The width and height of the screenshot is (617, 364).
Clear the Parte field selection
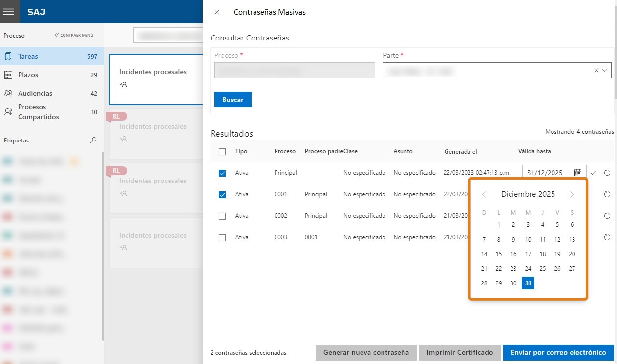coord(596,70)
